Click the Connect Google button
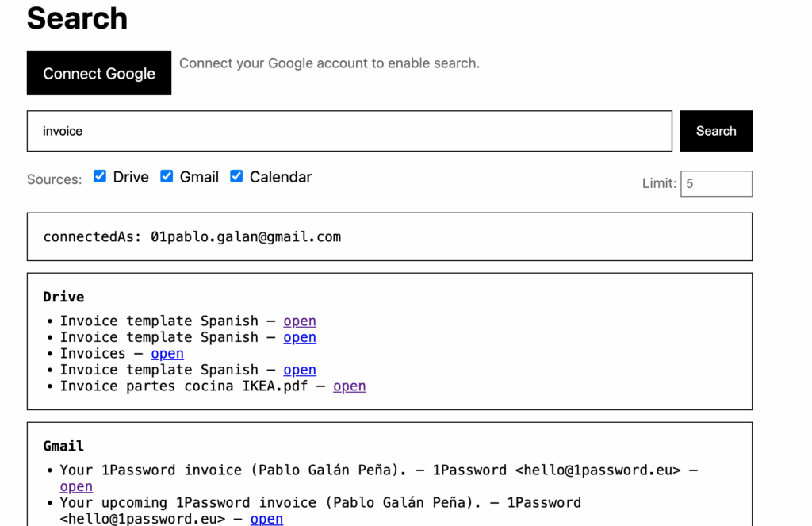The width and height of the screenshot is (812, 526). coord(99,73)
